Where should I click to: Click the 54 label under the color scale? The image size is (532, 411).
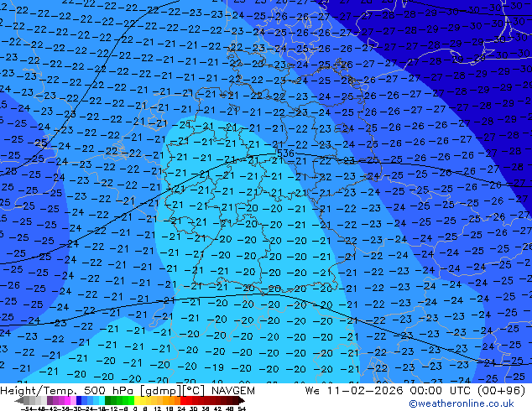click(x=243, y=409)
